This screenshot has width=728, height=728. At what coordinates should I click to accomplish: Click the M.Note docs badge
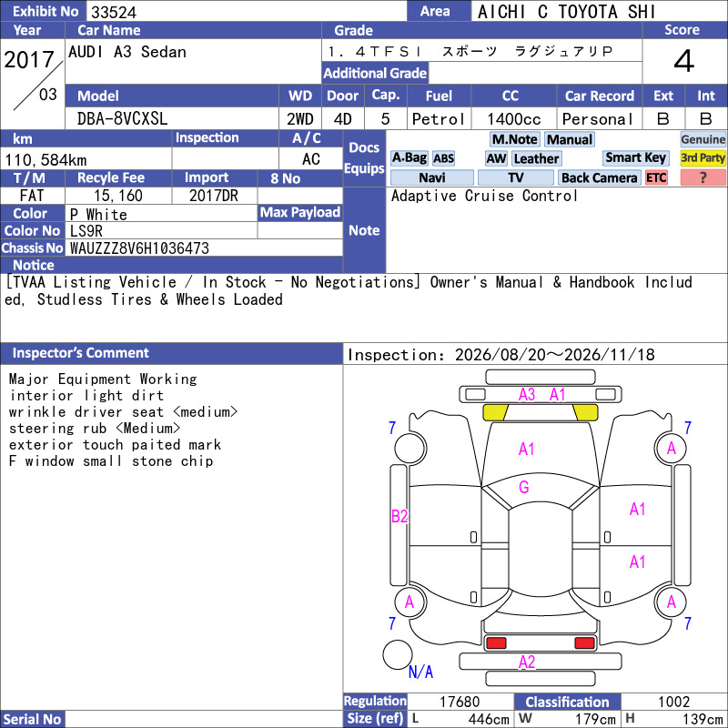(514, 139)
